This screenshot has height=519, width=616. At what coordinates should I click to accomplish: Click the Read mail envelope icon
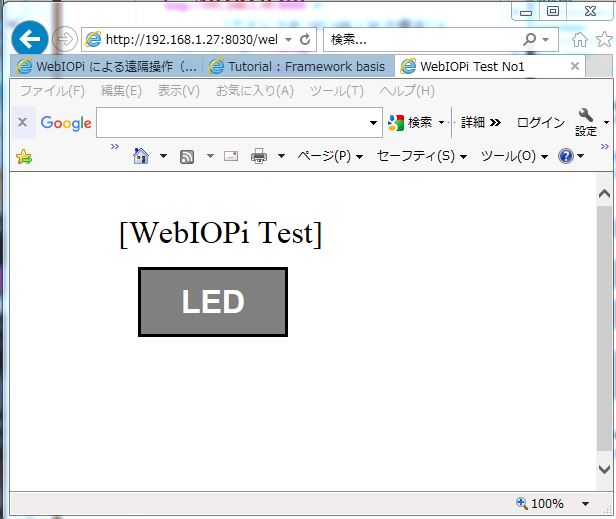coord(231,156)
